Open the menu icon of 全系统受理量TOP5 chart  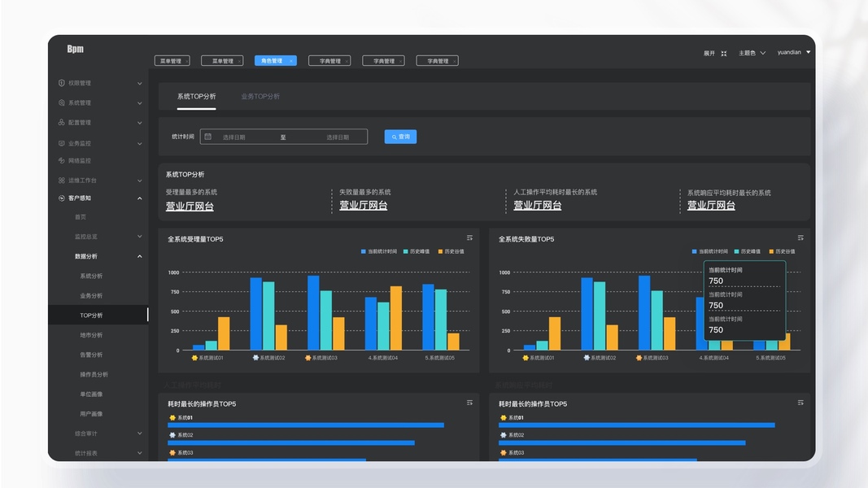[x=469, y=238]
